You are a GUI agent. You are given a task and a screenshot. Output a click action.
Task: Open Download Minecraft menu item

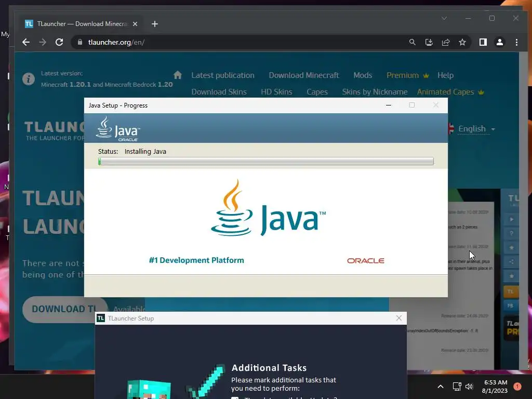[303, 75]
